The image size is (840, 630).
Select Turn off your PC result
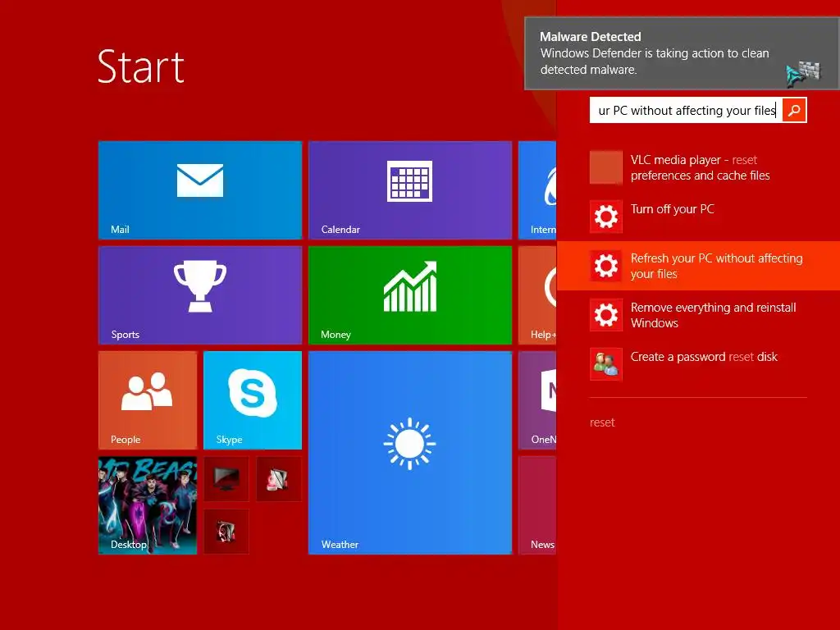699,217
